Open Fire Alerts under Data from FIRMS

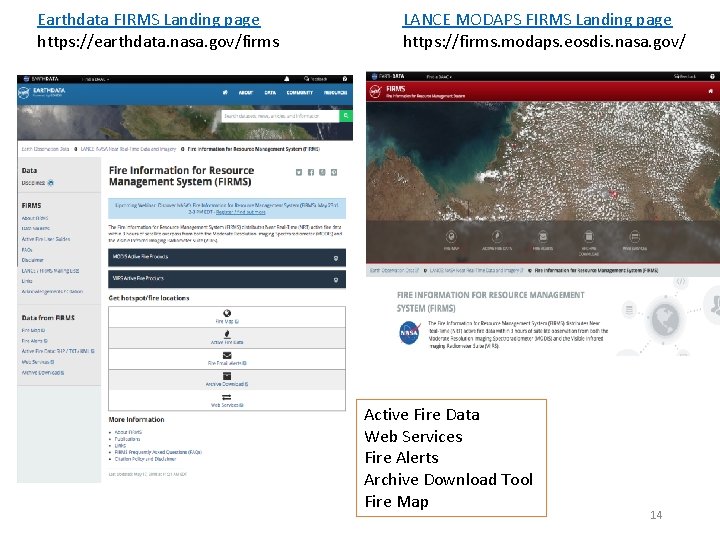pyautogui.click(x=34, y=341)
